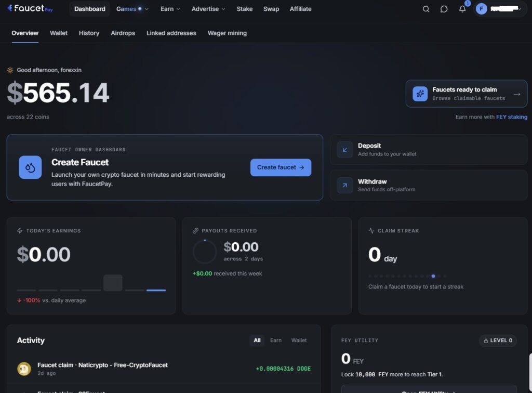Click the page scrollbar thumb

pos(530,373)
